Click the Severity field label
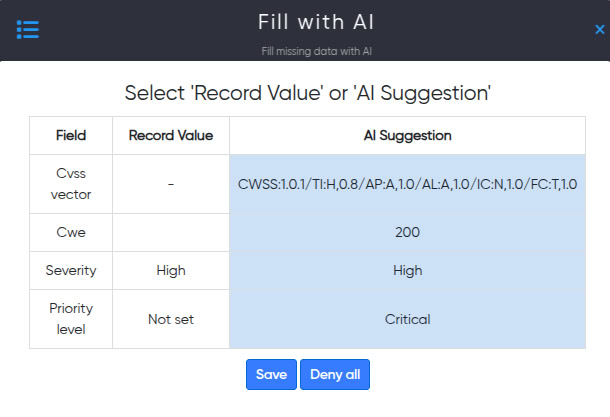The image size is (610, 417). tap(71, 270)
